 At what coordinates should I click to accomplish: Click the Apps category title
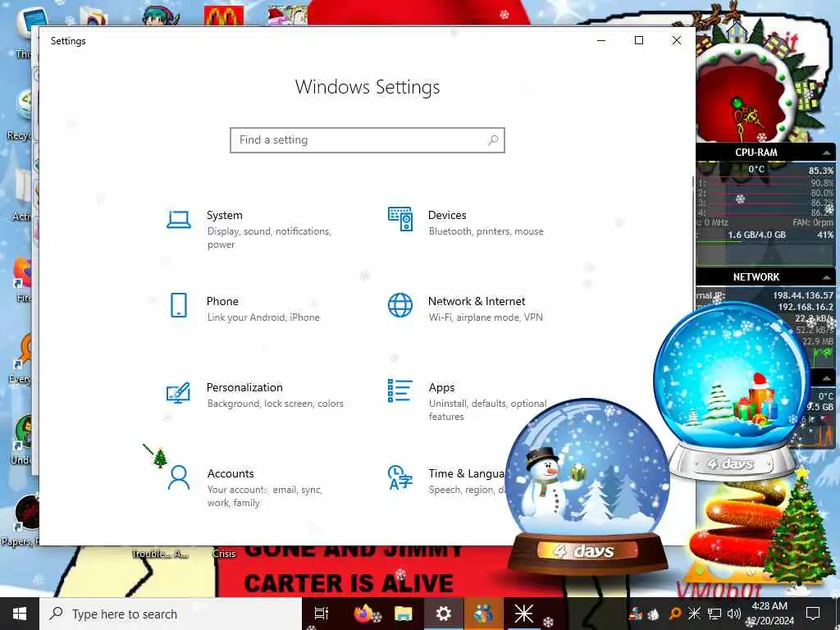[x=441, y=388]
